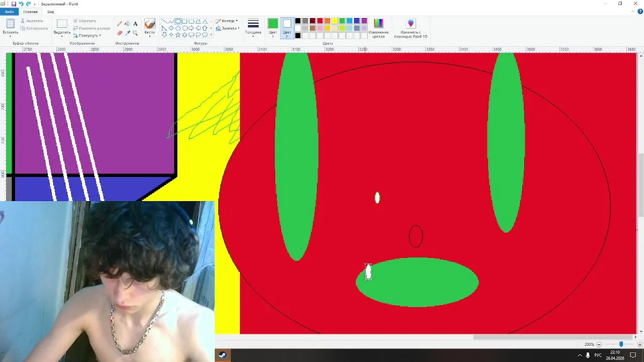644x362 pixels.
Task: Choose the straight Line shape
Action: [165, 22]
